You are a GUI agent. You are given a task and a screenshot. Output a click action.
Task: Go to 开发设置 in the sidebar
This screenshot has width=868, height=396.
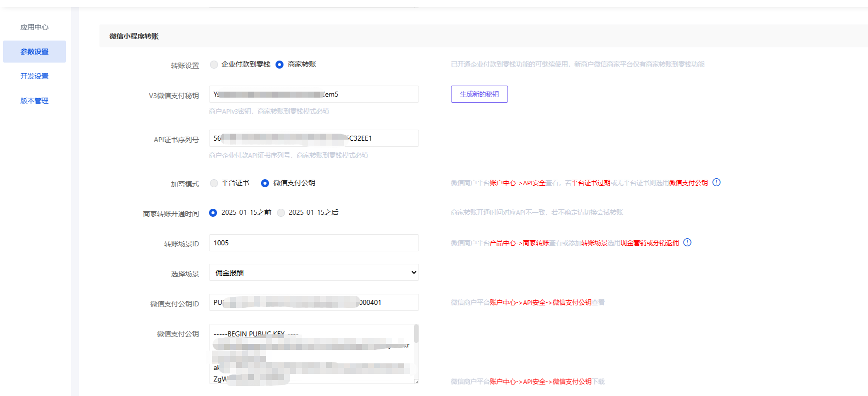[x=34, y=76]
